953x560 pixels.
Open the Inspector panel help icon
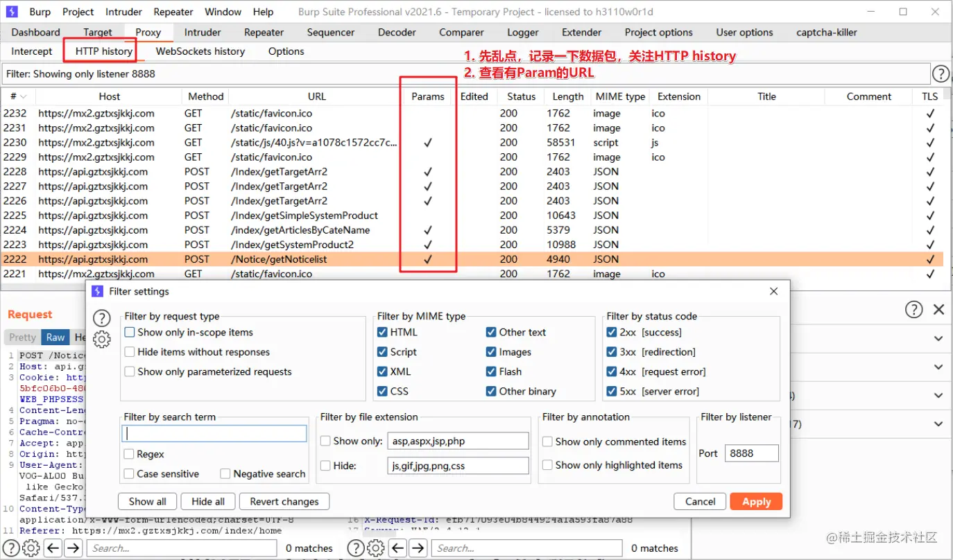tap(915, 310)
